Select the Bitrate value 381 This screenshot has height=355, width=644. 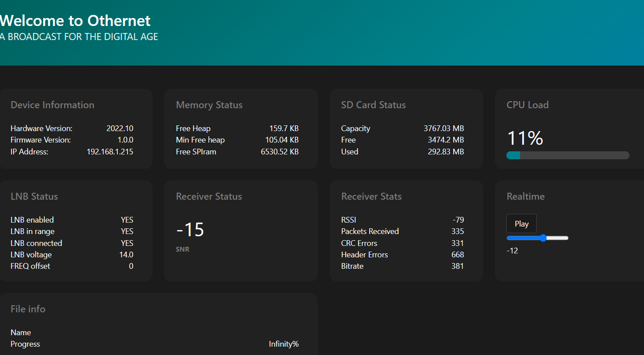(x=458, y=266)
